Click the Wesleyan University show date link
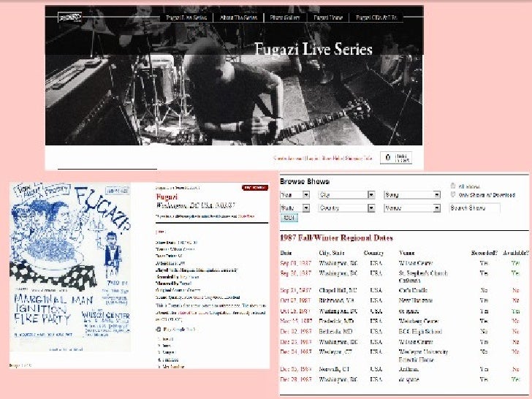 click(x=296, y=351)
